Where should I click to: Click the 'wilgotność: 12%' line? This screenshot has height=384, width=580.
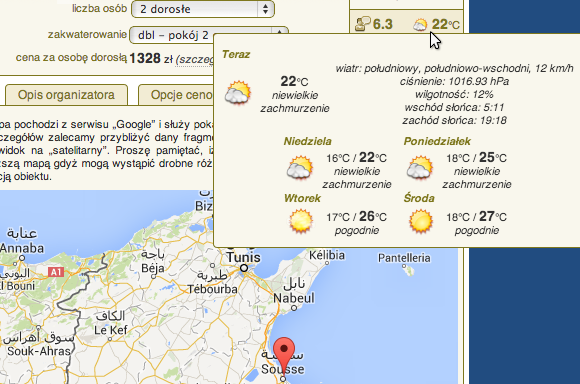(x=454, y=94)
